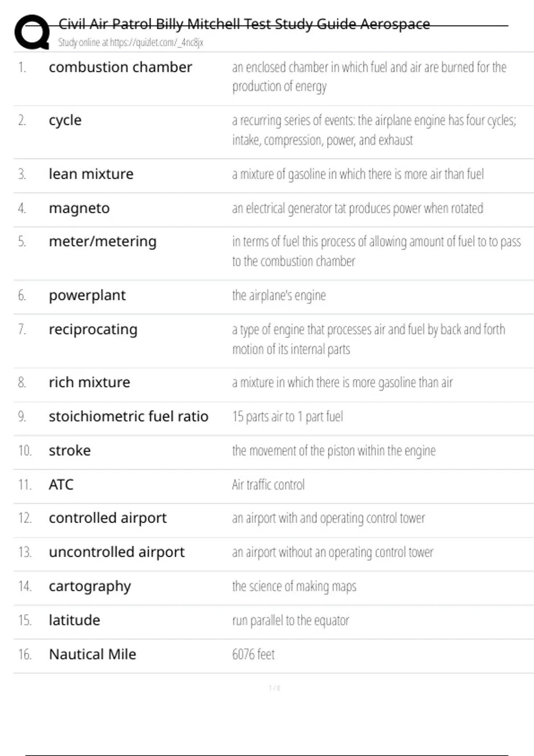Click the '15 parts air to 1 part fuel' definition
This screenshot has width=534, height=756.
coord(287,417)
